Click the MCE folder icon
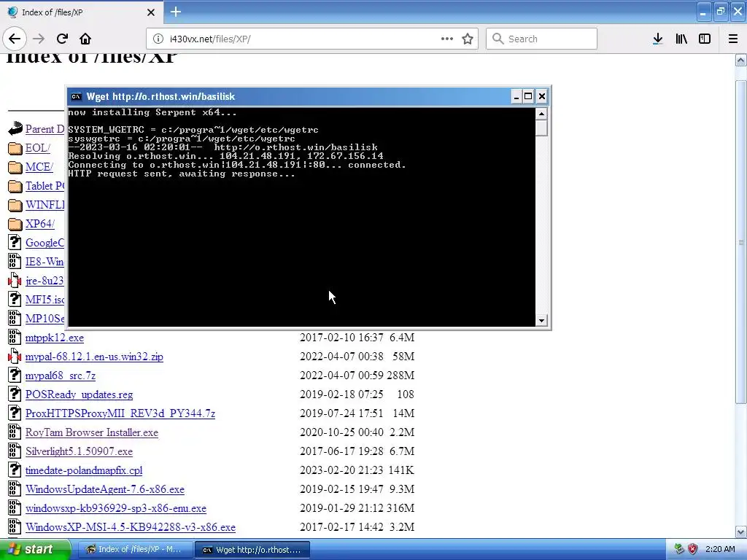The image size is (747, 560). click(x=15, y=167)
